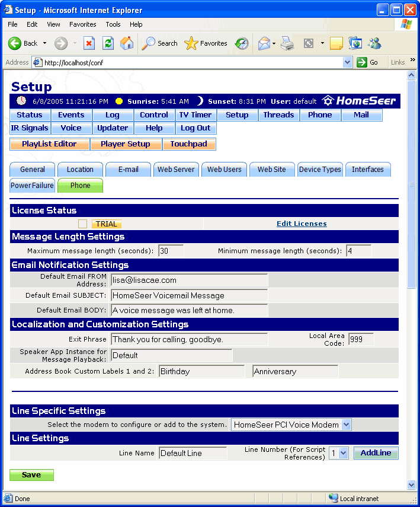Open the Touchpad button
Viewport: 420px width, 507px height.
pos(189,144)
